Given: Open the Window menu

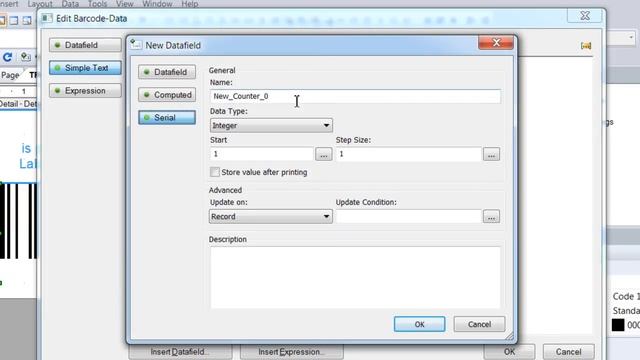Looking at the screenshot, I should [x=157, y=4].
